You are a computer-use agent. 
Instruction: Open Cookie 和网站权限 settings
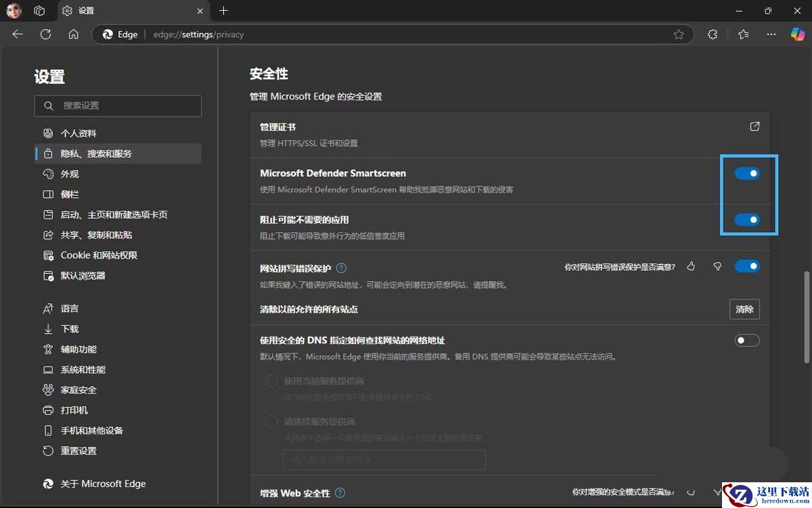click(x=118, y=255)
